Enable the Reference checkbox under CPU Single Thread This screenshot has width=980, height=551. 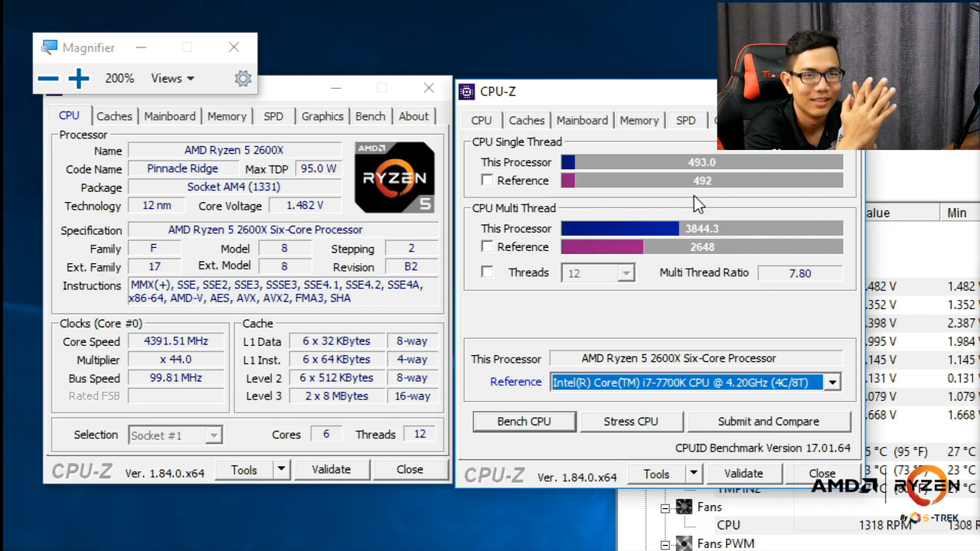pos(488,180)
